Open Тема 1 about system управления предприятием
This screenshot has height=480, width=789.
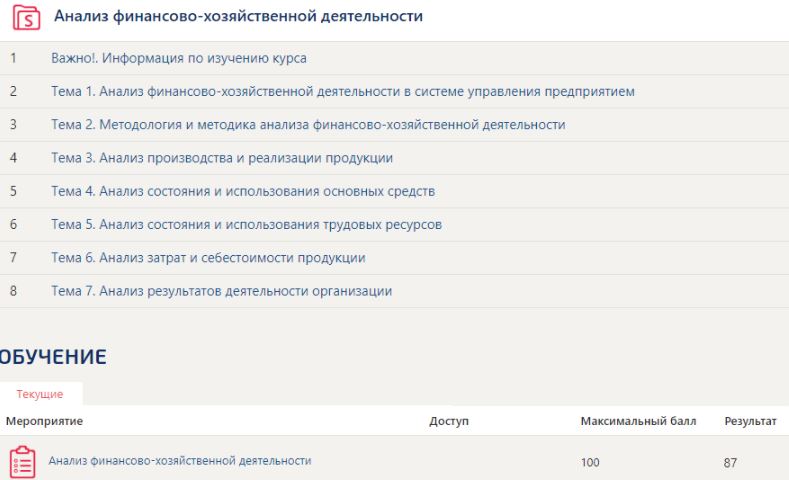click(343, 92)
